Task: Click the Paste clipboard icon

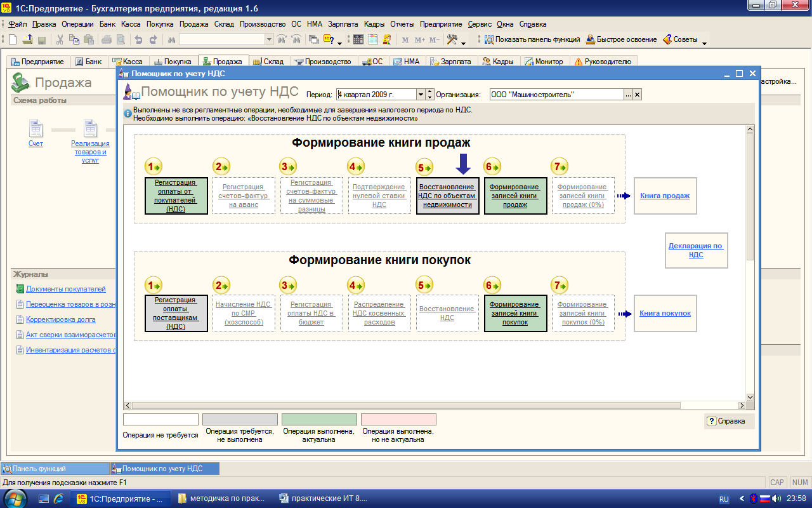Action: (88, 39)
